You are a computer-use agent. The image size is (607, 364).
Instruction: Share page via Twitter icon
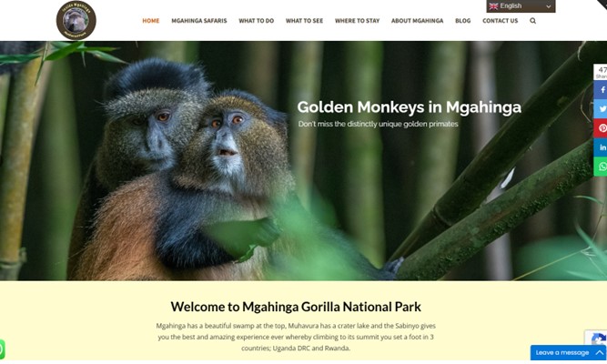coord(601,109)
